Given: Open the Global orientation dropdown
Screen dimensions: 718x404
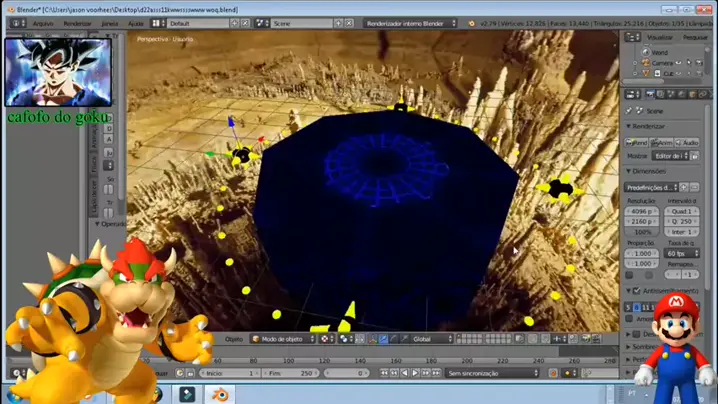Looking at the screenshot, I should click(x=432, y=339).
